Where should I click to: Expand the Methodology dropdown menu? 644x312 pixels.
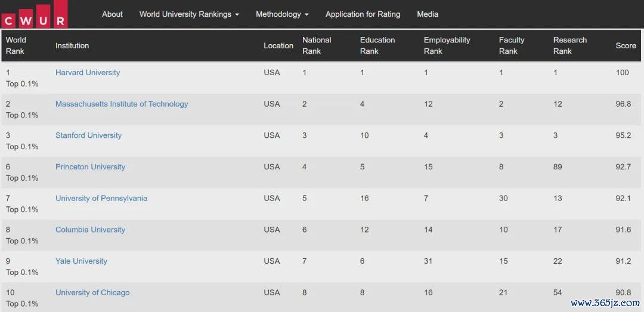click(x=282, y=14)
